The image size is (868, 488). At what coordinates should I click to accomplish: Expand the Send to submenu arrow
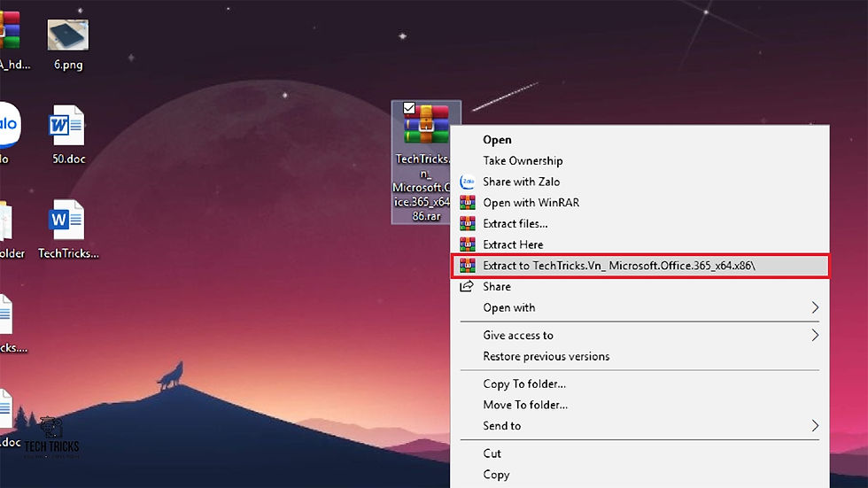coord(815,426)
